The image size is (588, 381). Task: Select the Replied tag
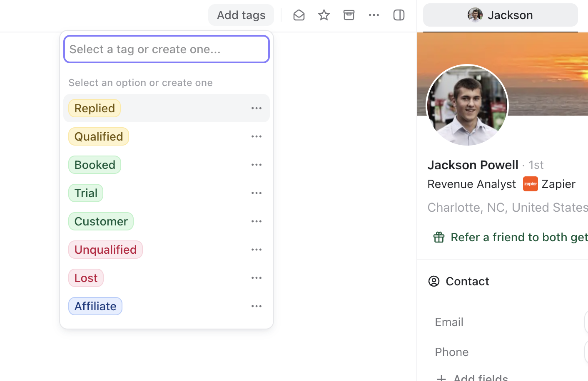coord(95,108)
